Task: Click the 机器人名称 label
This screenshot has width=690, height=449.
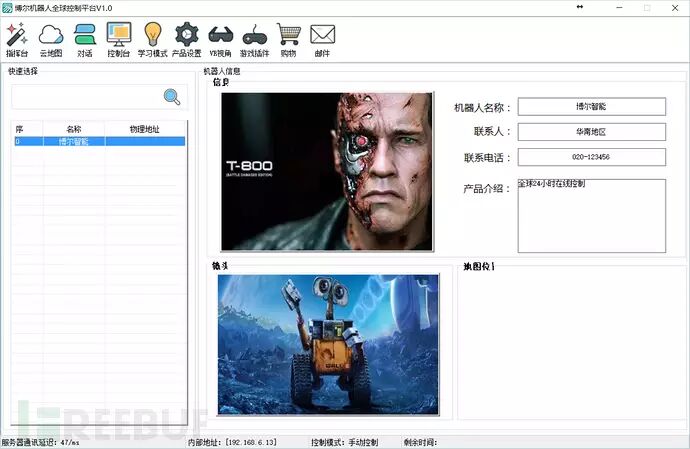Action: tap(482, 107)
